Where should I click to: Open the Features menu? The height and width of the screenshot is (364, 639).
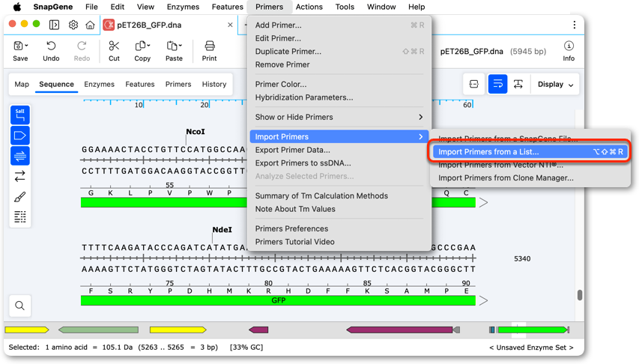pyautogui.click(x=228, y=7)
